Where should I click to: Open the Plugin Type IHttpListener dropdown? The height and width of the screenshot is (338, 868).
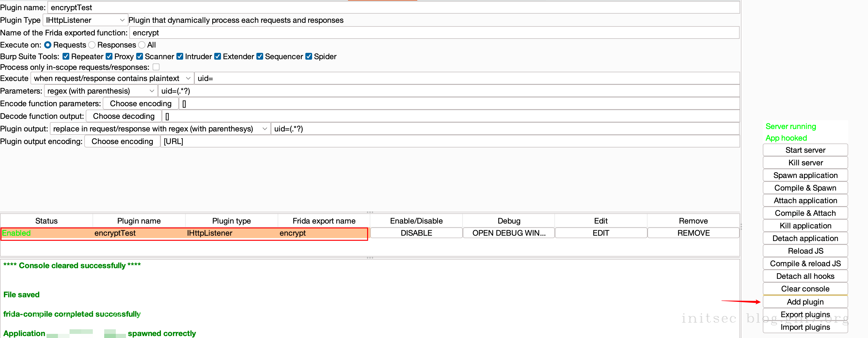click(x=85, y=20)
